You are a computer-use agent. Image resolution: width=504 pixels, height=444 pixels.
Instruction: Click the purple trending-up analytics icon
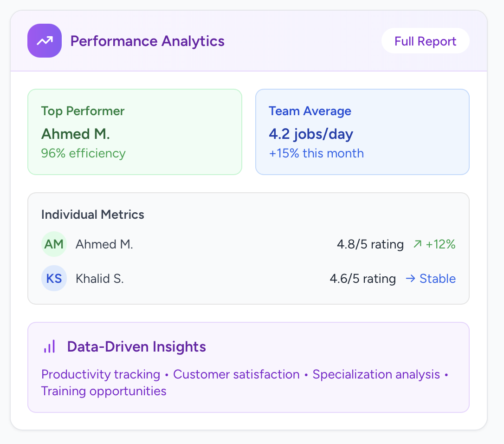pyautogui.click(x=45, y=41)
